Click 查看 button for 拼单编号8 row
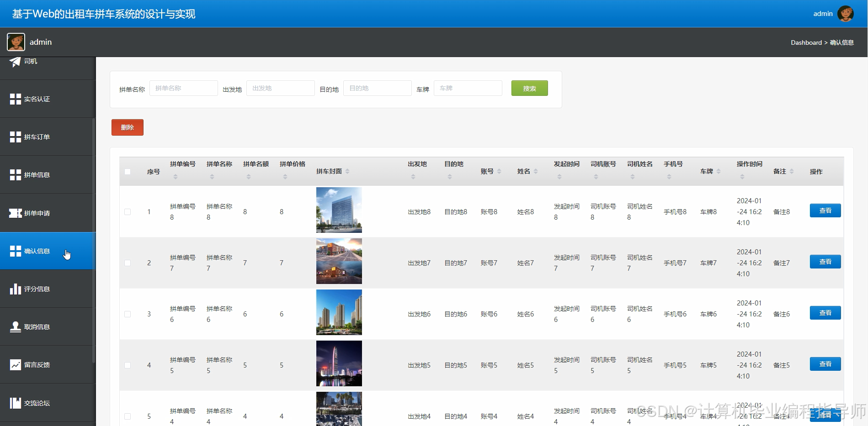This screenshot has width=868, height=426. click(x=825, y=210)
